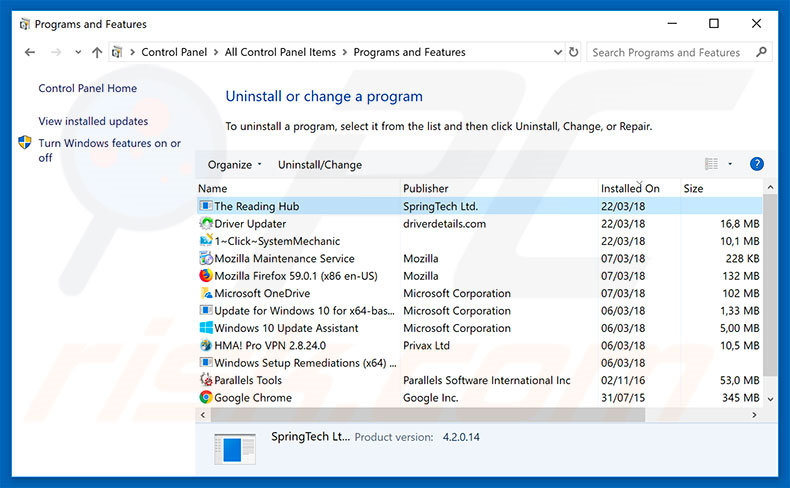Click the Back navigation arrow

click(30, 52)
